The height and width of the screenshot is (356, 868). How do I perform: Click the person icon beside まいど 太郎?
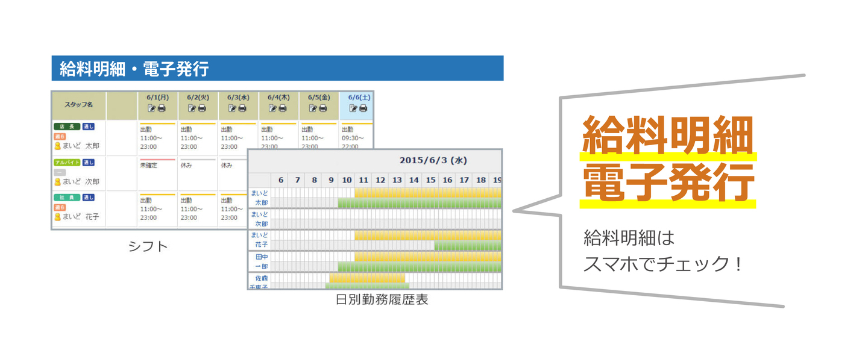click(58, 146)
